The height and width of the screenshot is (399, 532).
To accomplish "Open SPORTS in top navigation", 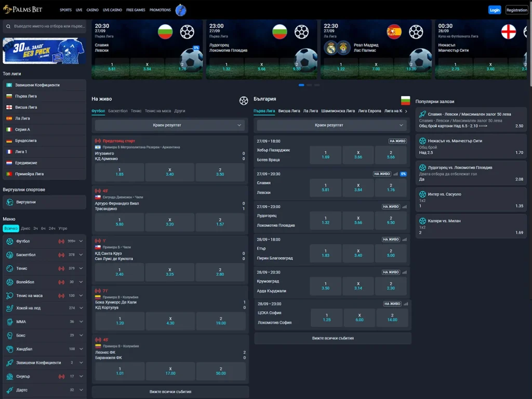I will 65,10.
